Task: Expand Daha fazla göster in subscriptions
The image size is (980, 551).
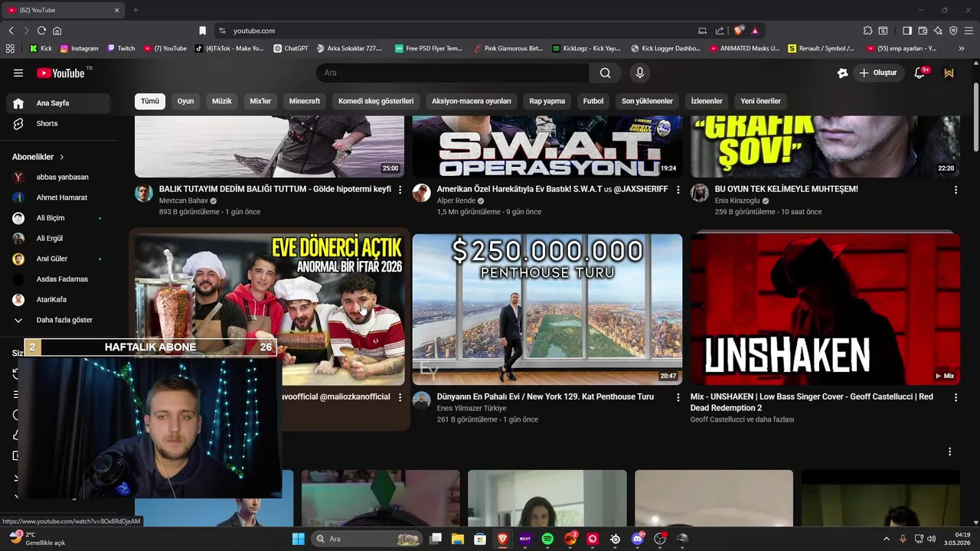Action: (58, 320)
